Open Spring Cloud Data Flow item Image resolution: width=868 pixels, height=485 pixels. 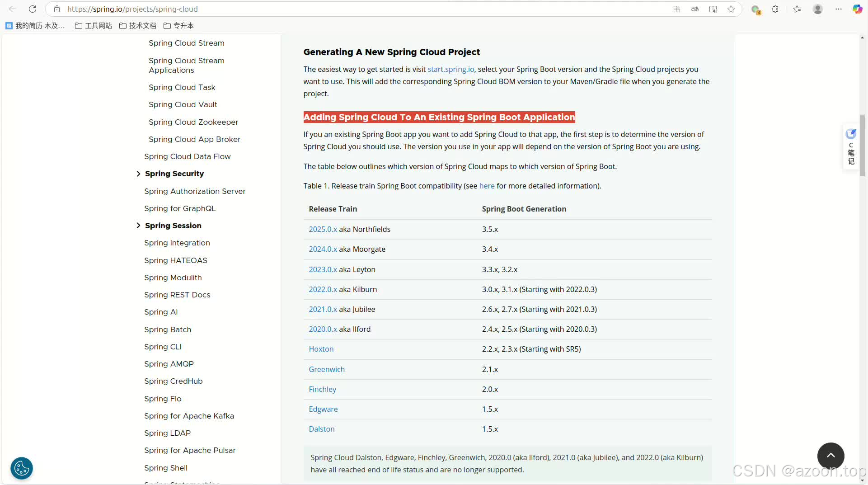(x=187, y=156)
